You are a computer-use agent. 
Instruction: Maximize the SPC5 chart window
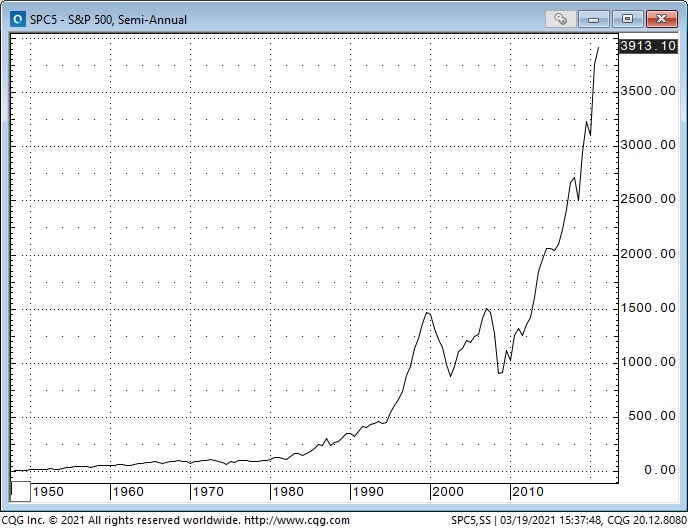[x=627, y=19]
